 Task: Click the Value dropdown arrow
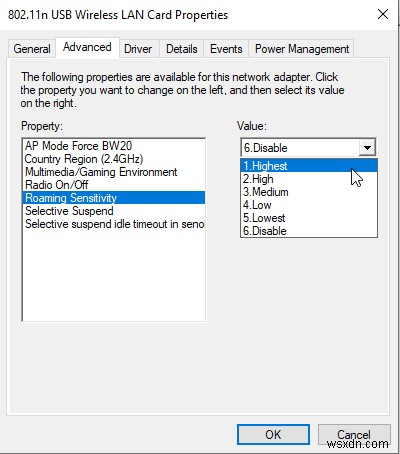click(367, 147)
